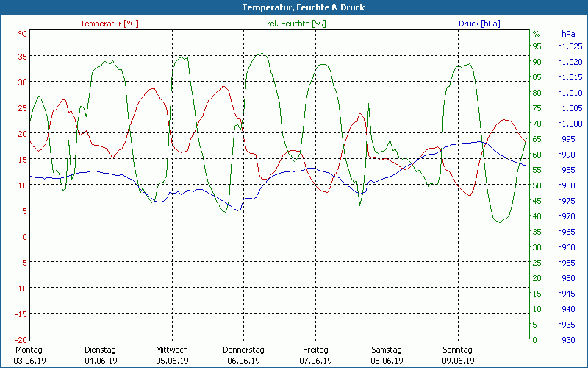Click the "Donnerstag" day label
Viewport: 588px width, 368px height.
coord(243,350)
